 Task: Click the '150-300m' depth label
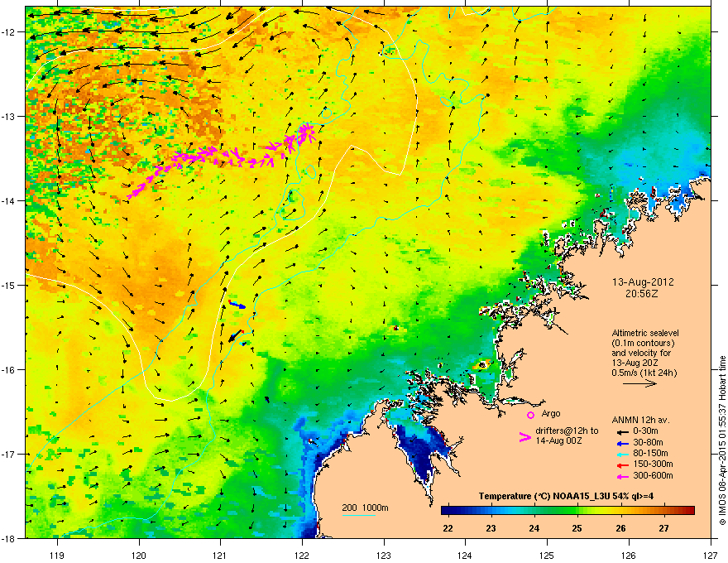(653, 464)
